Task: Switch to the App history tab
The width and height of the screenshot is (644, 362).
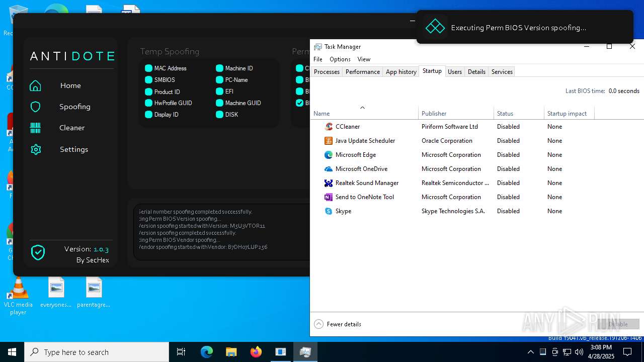Action: [401, 72]
